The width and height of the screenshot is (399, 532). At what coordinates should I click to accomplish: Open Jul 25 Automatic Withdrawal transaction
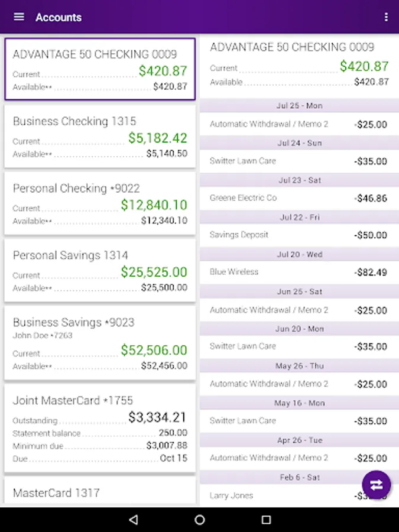click(299, 124)
